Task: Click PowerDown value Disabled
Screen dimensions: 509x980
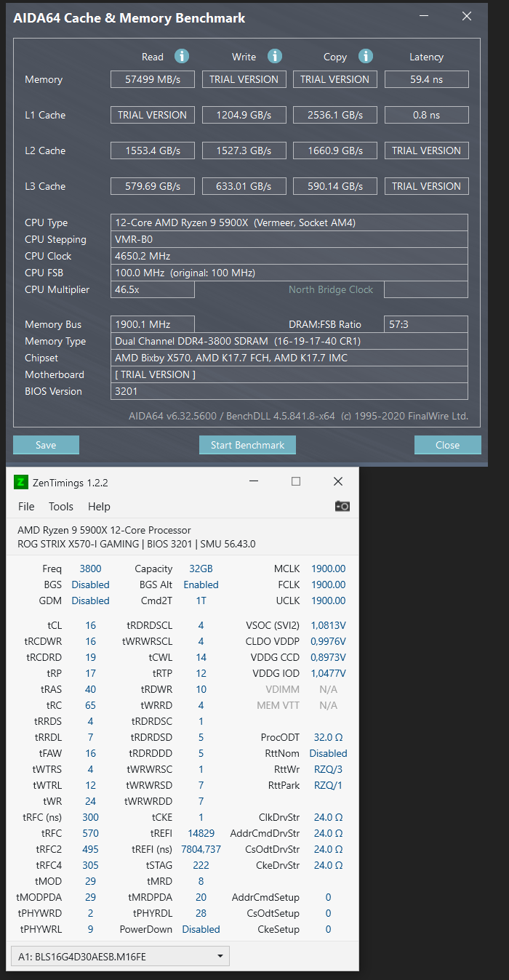Action: pyautogui.click(x=201, y=929)
